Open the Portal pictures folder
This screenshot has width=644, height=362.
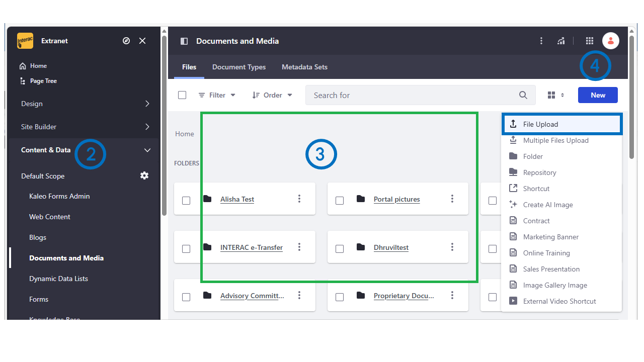(x=396, y=199)
